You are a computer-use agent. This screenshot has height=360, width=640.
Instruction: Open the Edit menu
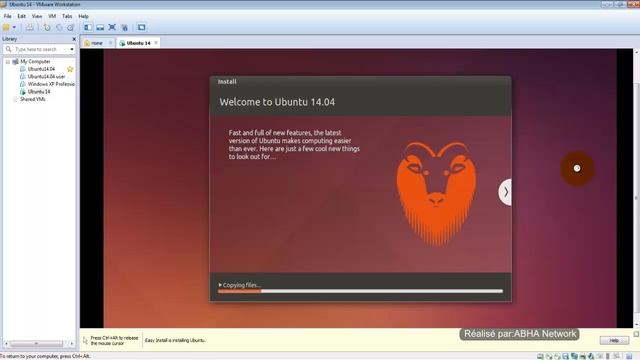[21, 16]
